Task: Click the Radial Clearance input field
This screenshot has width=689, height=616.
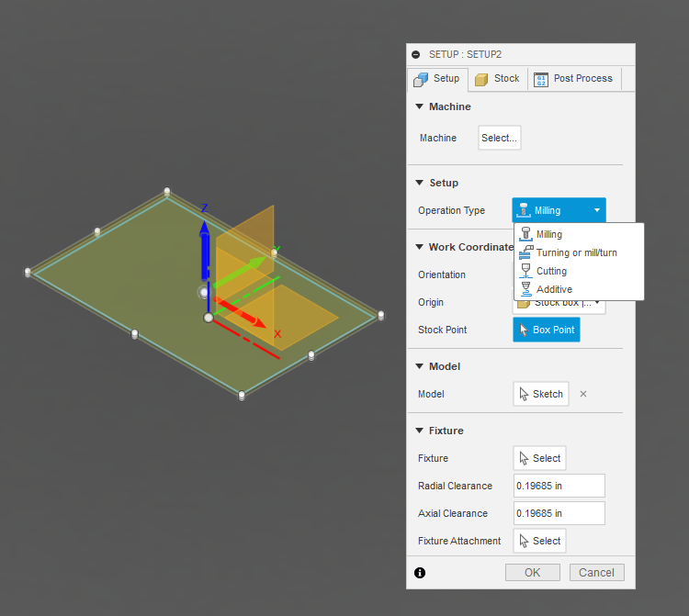Action: click(559, 486)
